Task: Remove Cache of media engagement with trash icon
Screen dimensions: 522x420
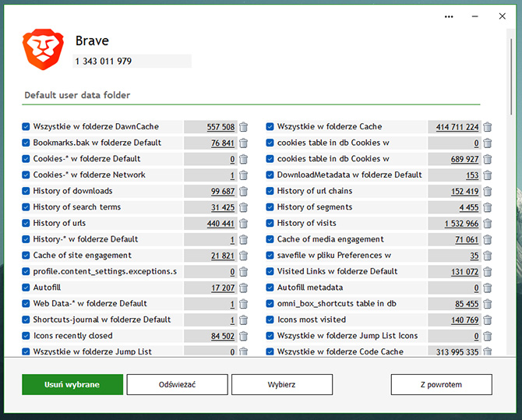Action: click(x=488, y=239)
